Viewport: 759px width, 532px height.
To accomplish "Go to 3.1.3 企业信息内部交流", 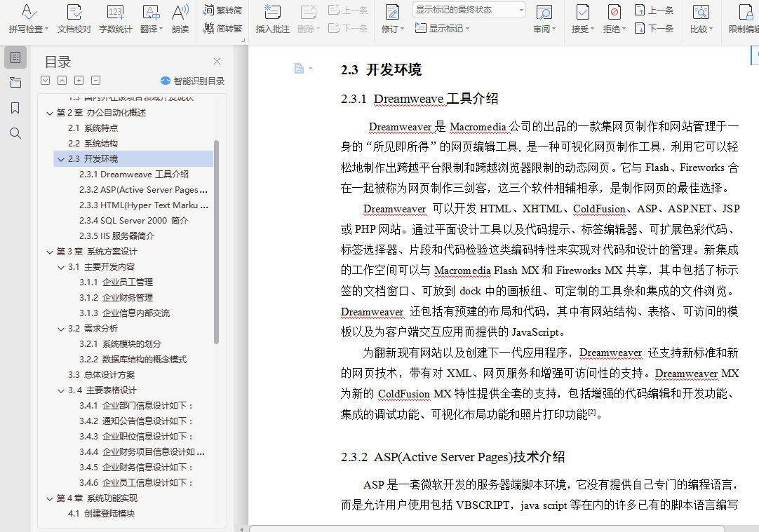I will pyautogui.click(x=124, y=313).
